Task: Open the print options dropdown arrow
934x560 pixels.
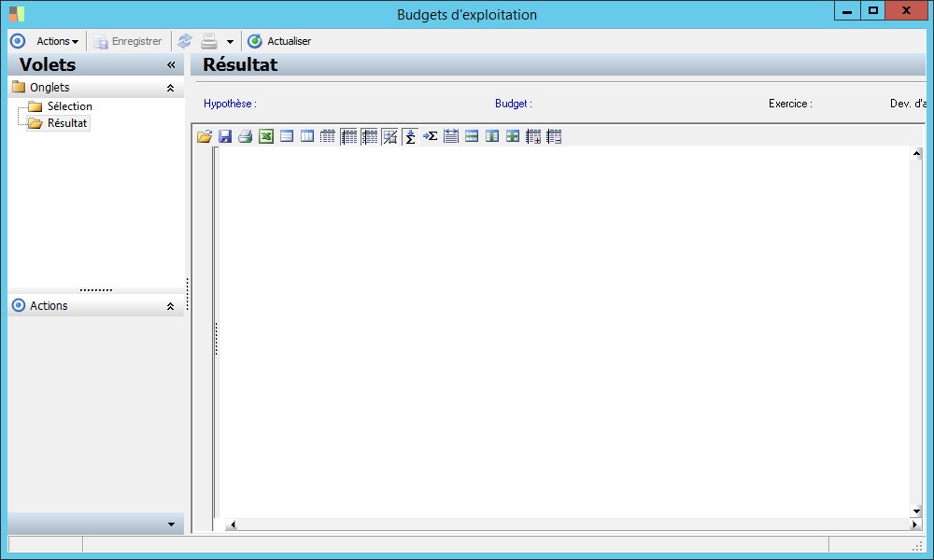Action: click(x=230, y=42)
